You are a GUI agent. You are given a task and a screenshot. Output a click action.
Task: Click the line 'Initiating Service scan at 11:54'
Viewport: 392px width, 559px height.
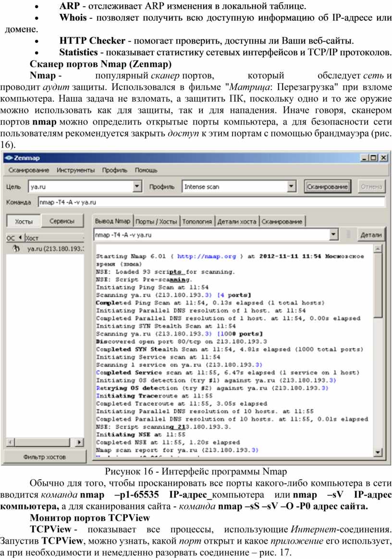[x=158, y=357]
